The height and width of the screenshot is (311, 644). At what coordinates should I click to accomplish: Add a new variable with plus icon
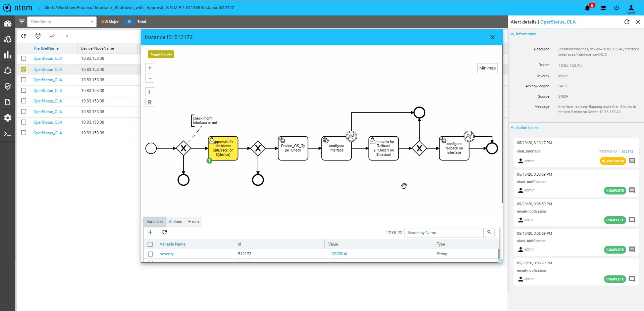[x=150, y=232]
